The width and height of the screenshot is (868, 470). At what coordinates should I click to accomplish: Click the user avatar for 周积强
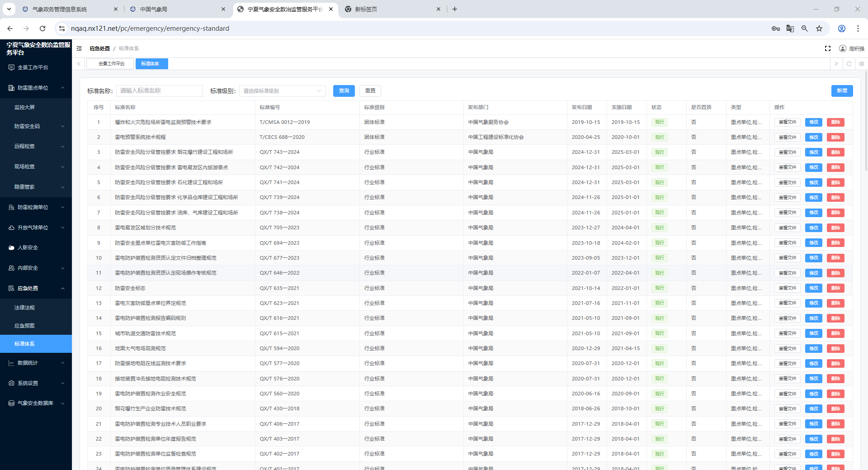[x=843, y=48]
